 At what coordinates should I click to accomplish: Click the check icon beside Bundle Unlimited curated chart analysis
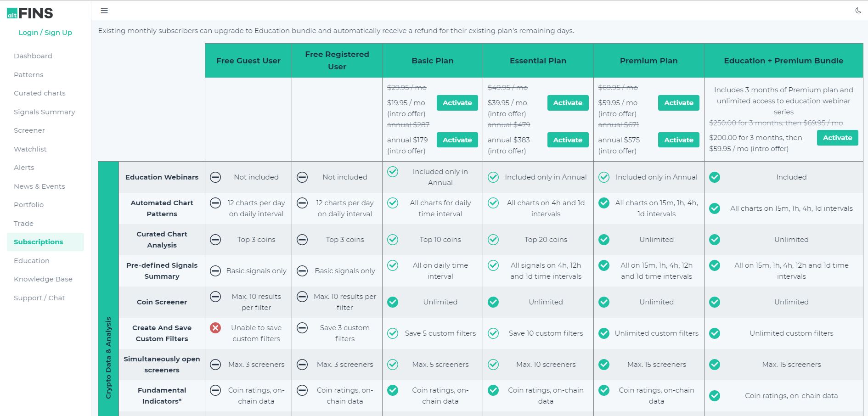(715, 240)
